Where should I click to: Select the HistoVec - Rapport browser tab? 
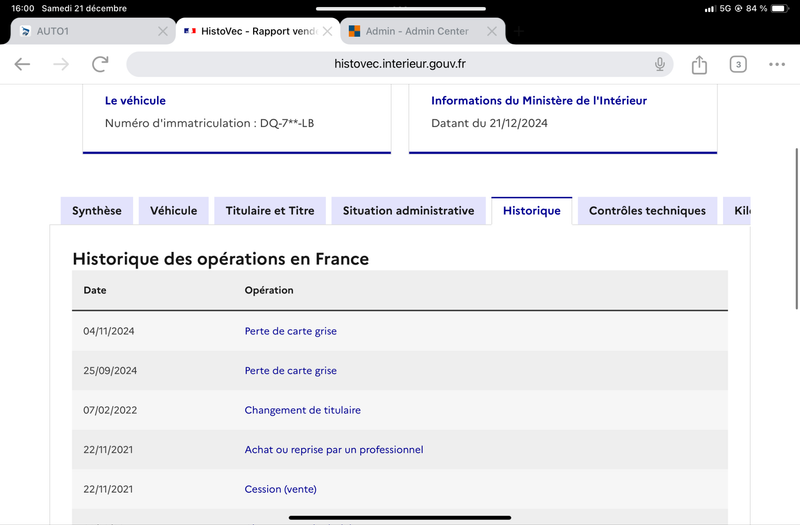[258, 31]
